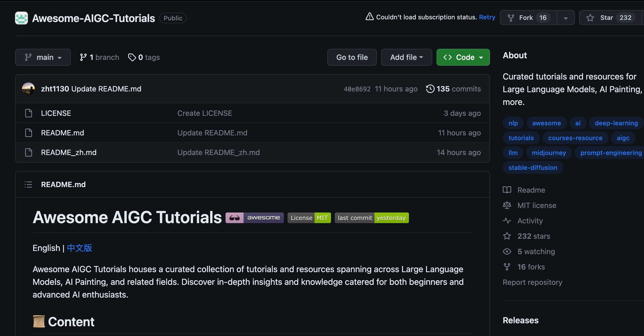Expand the Add file dropdown menu

point(405,57)
